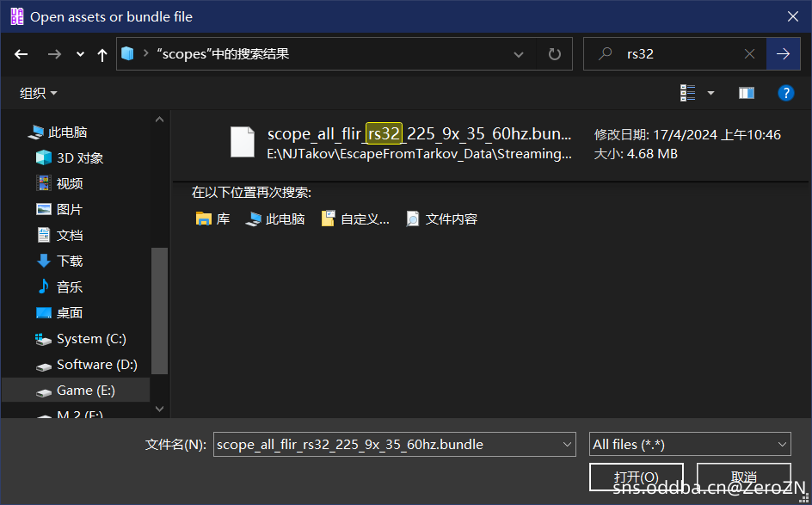Expand the view options dropdown arrow
The height and width of the screenshot is (505, 812).
(x=710, y=93)
